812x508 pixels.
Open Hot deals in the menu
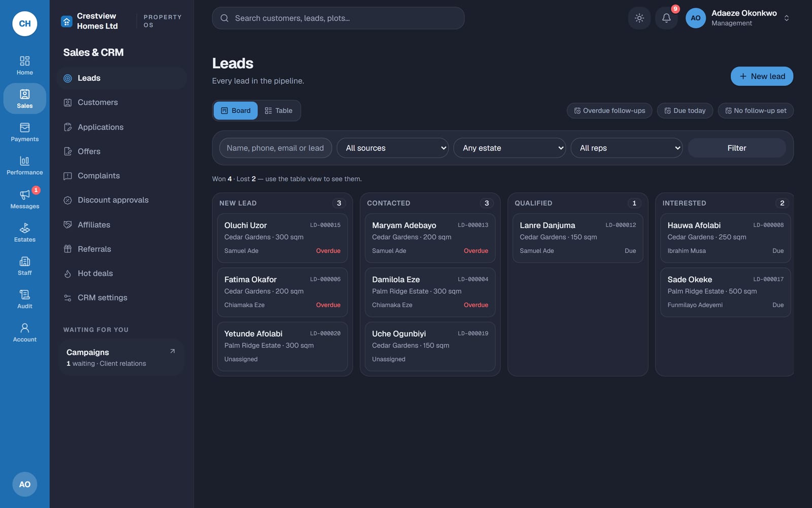pos(122,273)
